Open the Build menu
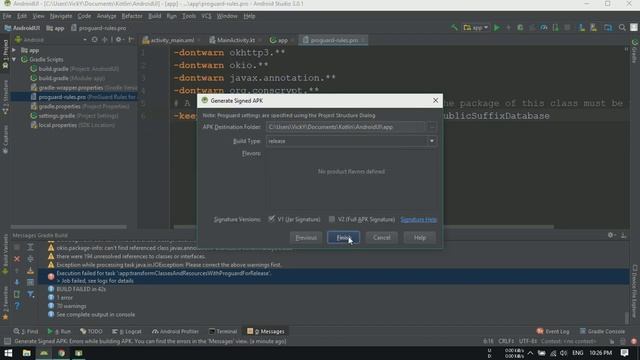 pyautogui.click(x=154, y=16)
